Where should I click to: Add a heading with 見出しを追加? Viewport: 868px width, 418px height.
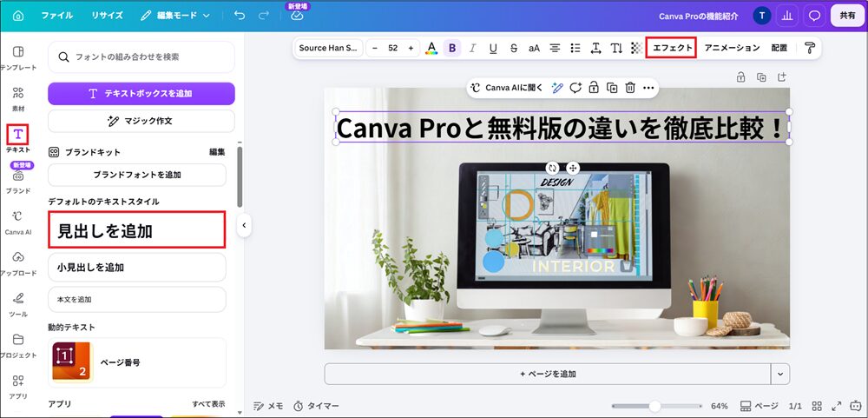pyautogui.click(x=137, y=229)
